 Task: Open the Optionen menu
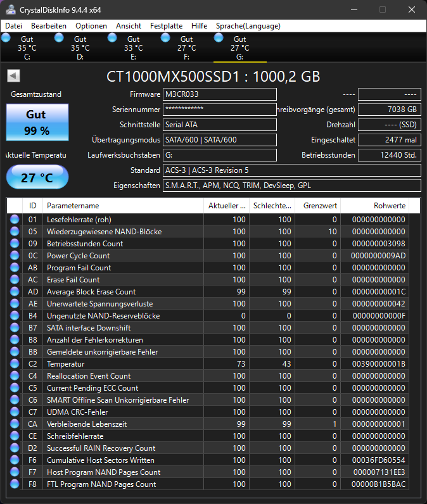click(91, 26)
